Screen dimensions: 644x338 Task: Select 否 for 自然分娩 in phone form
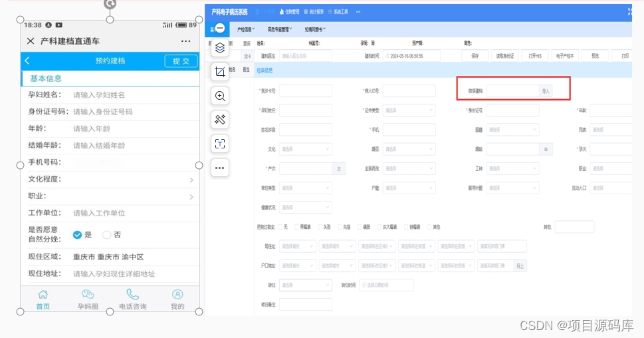(x=107, y=235)
